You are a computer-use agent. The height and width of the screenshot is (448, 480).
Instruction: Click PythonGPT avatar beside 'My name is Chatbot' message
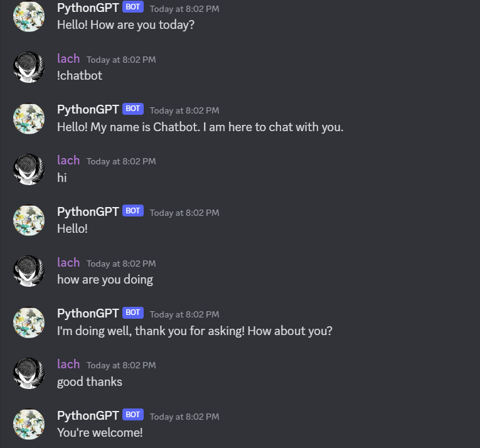pos(29,118)
